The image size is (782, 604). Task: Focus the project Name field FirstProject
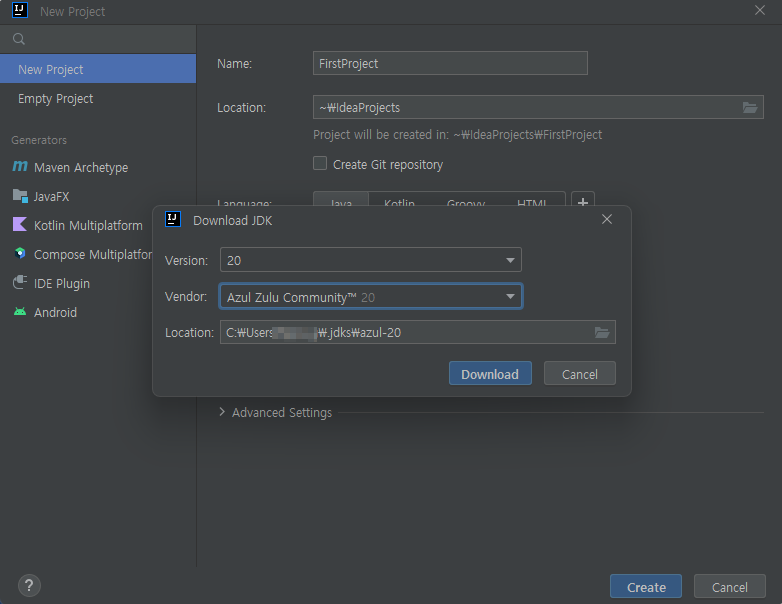pyautogui.click(x=450, y=63)
